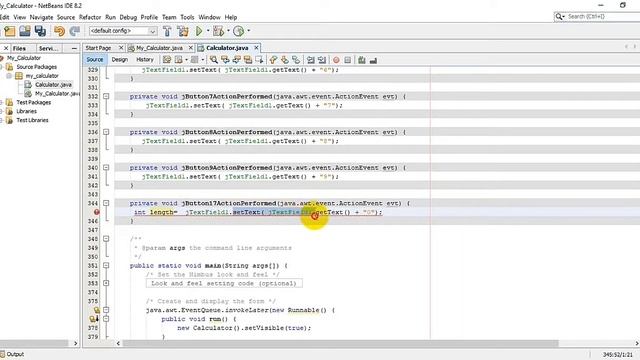Switch to the Start Page tab
Screen dimensions: 640x360
coord(98,48)
